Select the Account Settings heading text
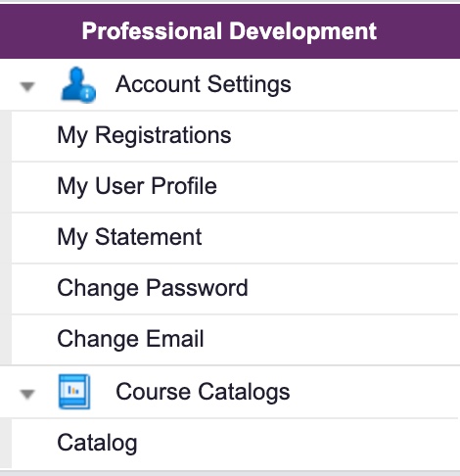Screen dimensions: 460x476 point(204,84)
